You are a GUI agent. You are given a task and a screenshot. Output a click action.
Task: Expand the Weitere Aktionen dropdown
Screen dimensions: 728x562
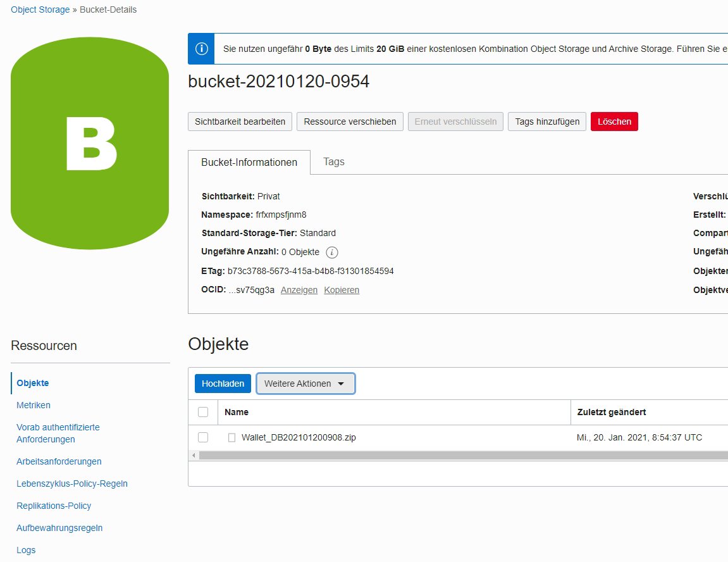[x=305, y=383]
